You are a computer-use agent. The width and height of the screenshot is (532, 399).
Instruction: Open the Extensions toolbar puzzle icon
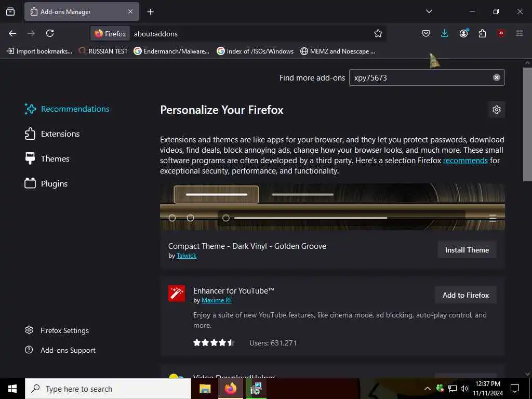(482, 33)
